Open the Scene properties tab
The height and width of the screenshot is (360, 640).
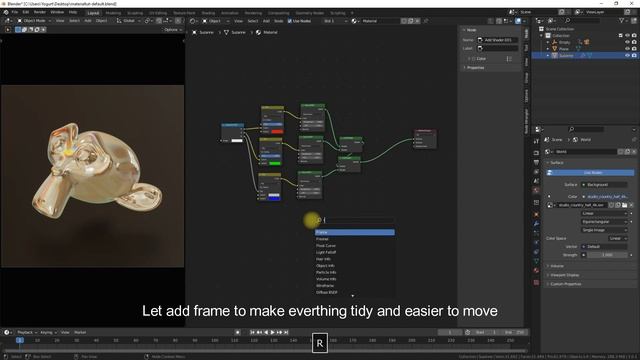coord(536,181)
